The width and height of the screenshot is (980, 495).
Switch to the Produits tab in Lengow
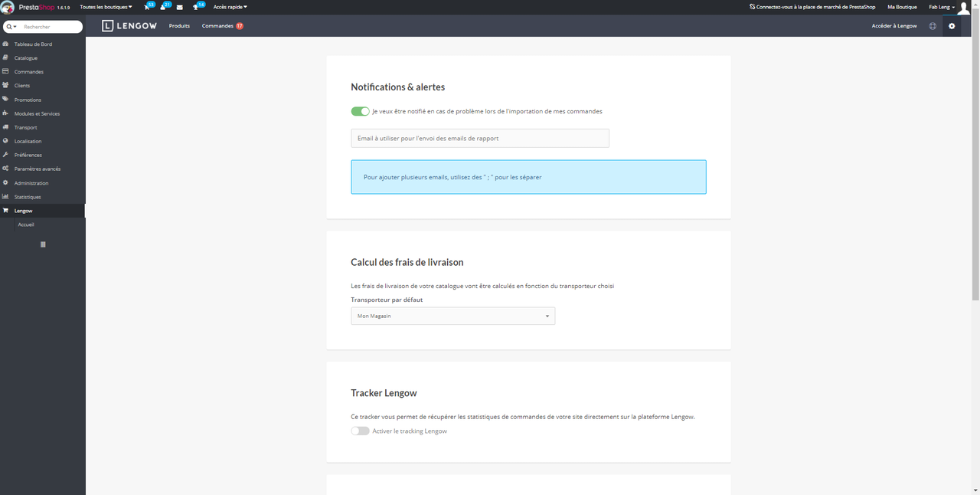pos(179,25)
